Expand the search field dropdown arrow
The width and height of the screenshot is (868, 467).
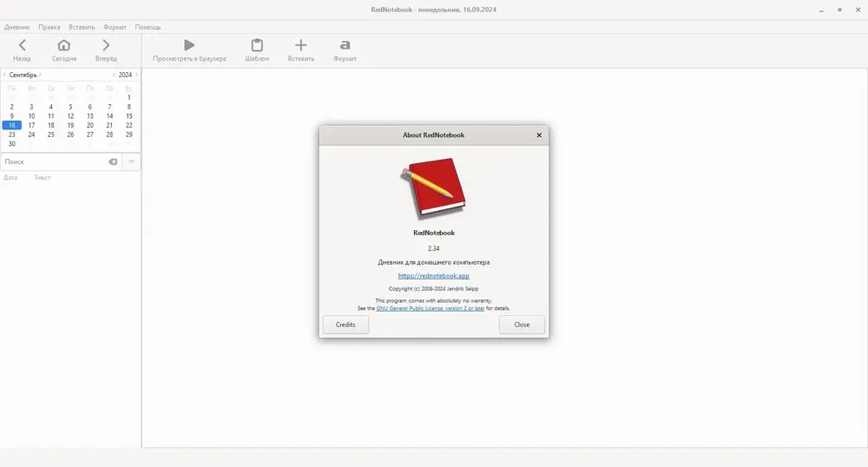click(x=131, y=161)
